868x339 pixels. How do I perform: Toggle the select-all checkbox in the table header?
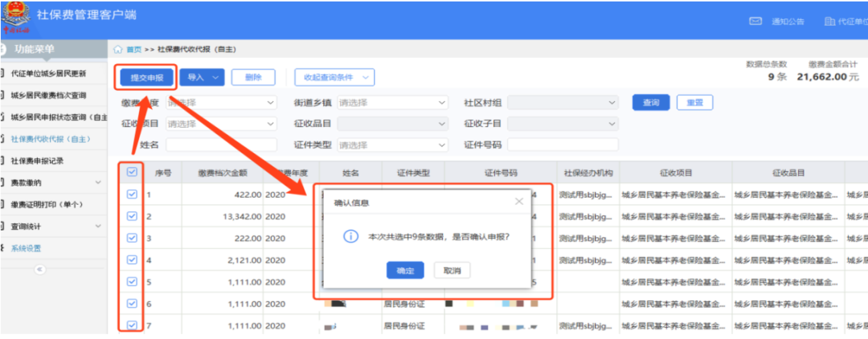(x=132, y=172)
